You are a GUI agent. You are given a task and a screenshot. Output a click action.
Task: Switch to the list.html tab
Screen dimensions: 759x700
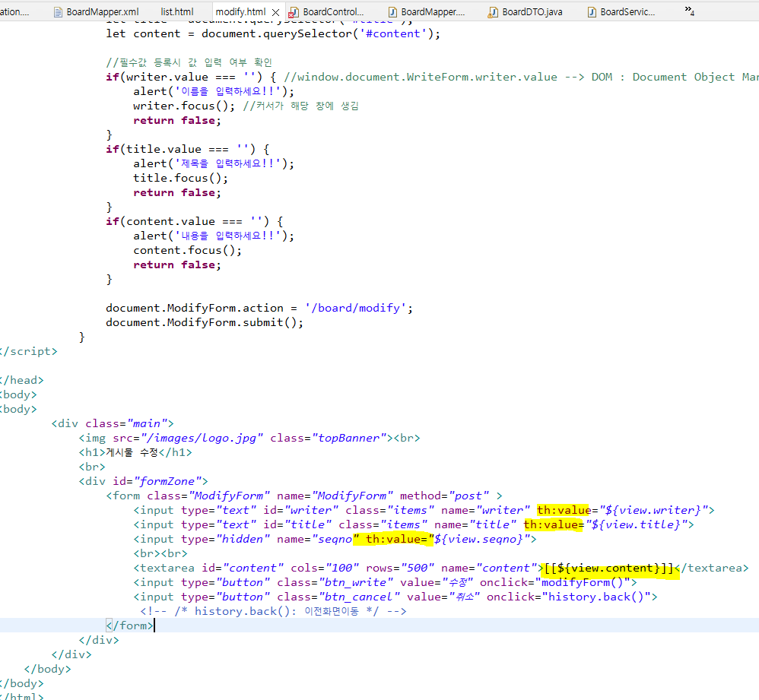pos(176,12)
